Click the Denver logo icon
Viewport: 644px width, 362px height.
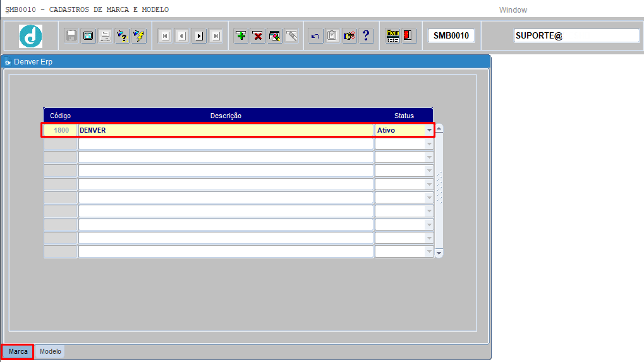click(x=30, y=36)
